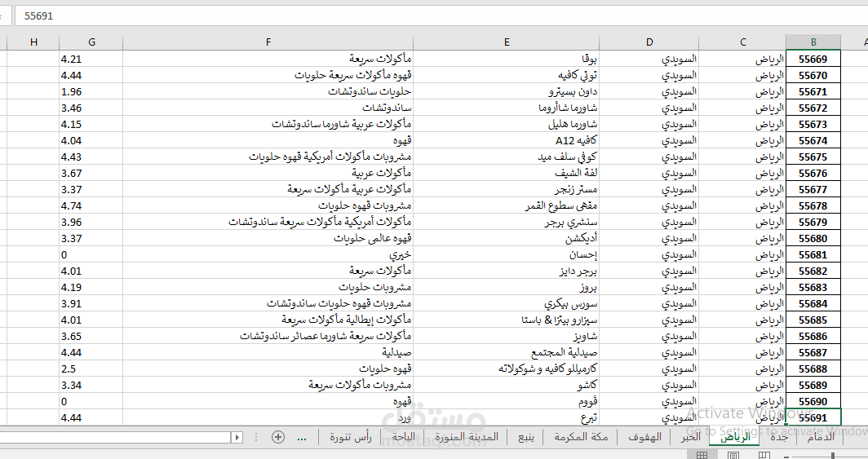Select the cell with name بوقا
This screenshot has height=459, width=868.
[506, 60]
